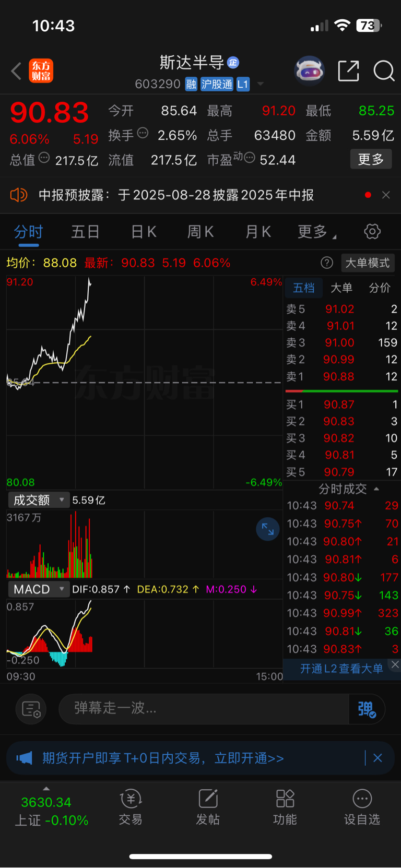
Task: Tap the info icon beside 总值
Action: [x=44, y=158]
